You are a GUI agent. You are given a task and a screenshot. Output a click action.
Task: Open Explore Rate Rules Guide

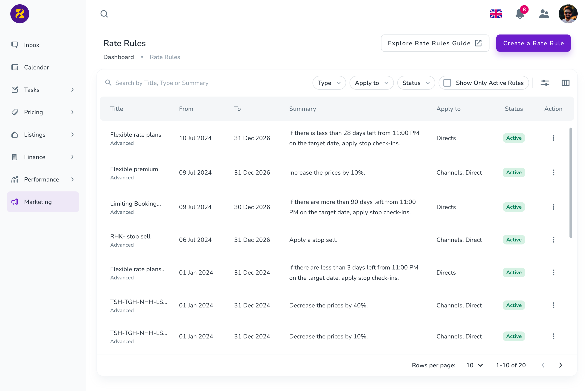(435, 43)
